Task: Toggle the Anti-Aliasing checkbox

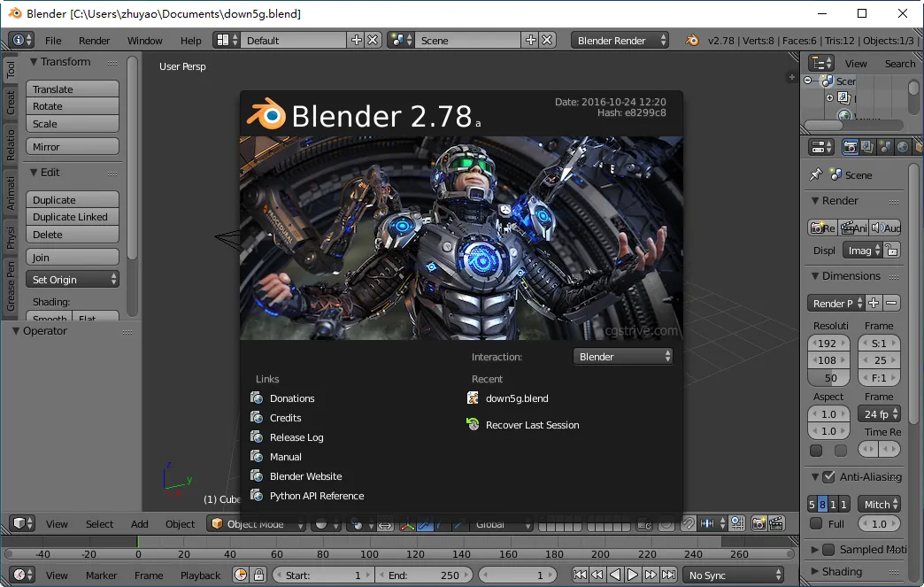Action: point(829,476)
